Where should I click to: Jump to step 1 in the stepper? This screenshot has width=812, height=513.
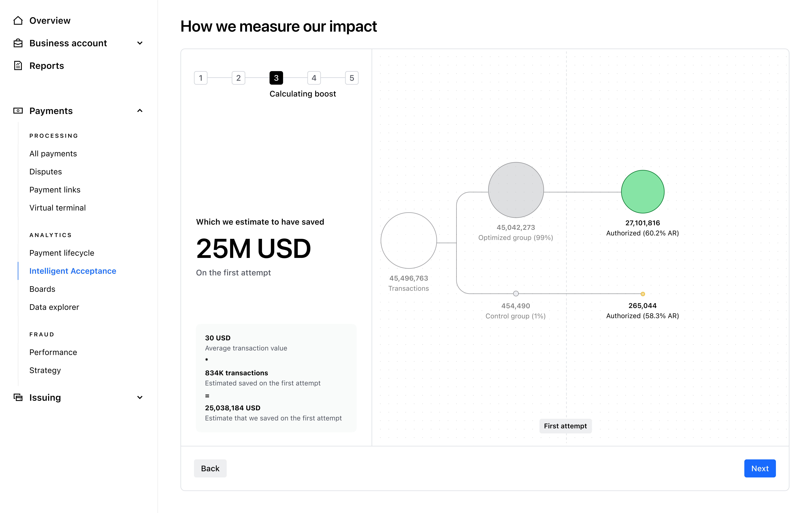click(x=201, y=78)
